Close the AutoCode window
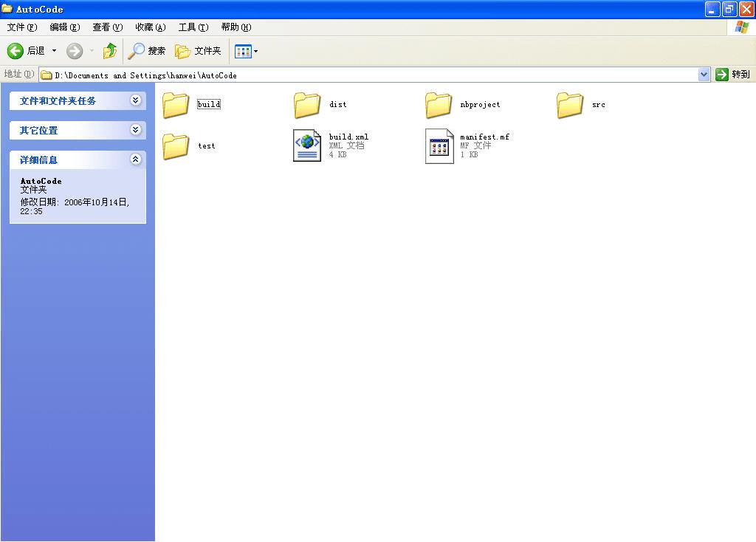The height and width of the screenshot is (542, 756). click(x=746, y=9)
